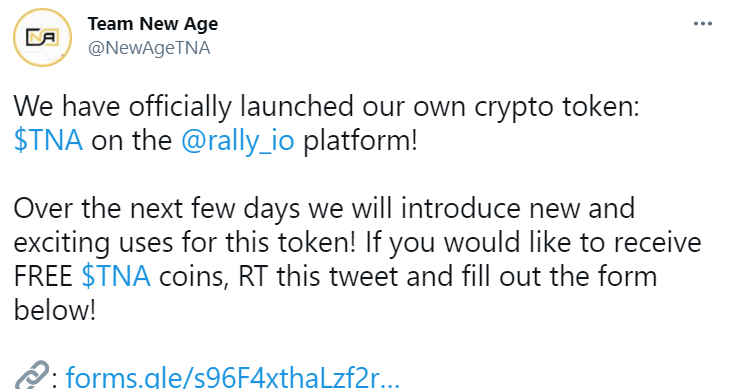Open the @rally_io mention
The width and height of the screenshot is (730, 389).
click(237, 141)
